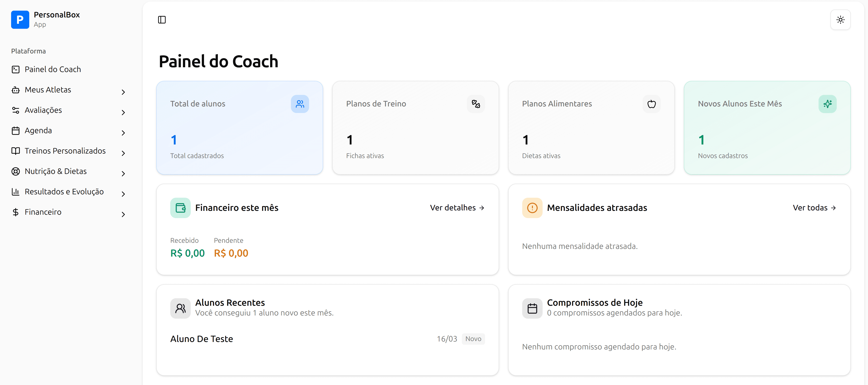Click the people icon on Total de alunos card
The width and height of the screenshot is (868, 385).
[300, 104]
